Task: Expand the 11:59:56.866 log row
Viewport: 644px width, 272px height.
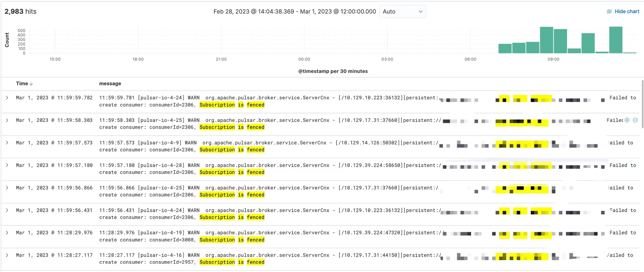Action: pyautogui.click(x=7, y=188)
